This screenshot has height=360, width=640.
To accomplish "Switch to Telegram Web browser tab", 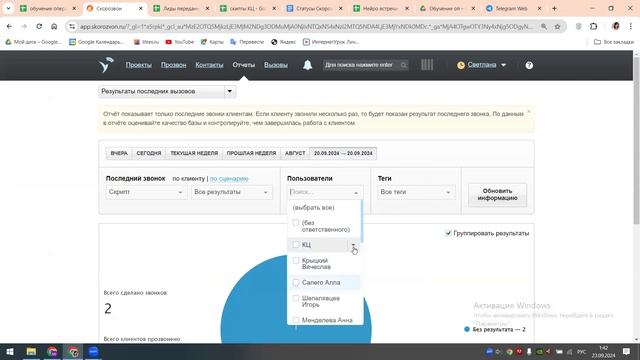I will click(513, 8).
